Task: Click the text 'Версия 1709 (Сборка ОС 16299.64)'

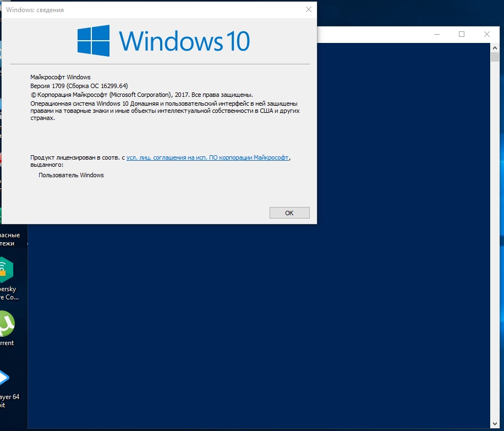Action: pos(79,86)
